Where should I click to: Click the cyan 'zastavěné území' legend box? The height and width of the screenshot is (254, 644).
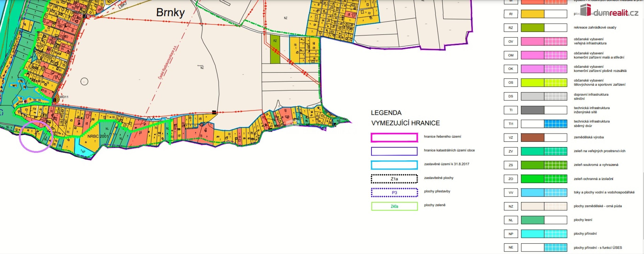pyautogui.click(x=394, y=165)
